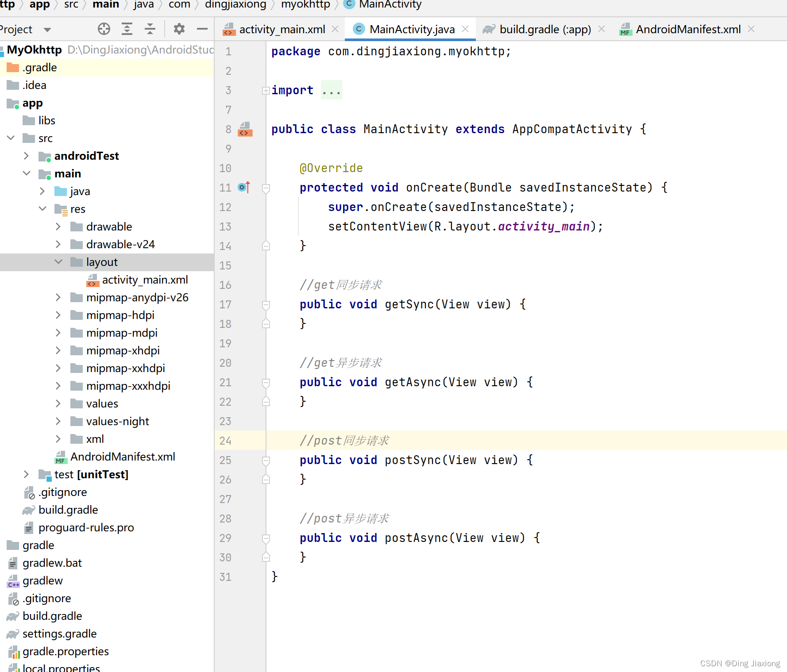Open Project panel settings gear
The width and height of the screenshot is (787, 672).
(x=179, y=29)
